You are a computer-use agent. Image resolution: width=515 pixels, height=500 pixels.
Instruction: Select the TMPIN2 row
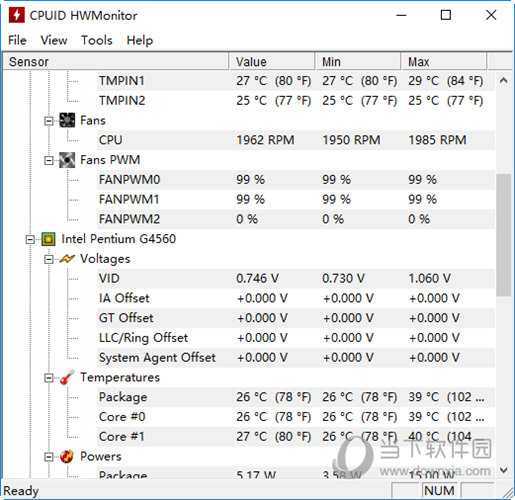click(x=296, y=100)
